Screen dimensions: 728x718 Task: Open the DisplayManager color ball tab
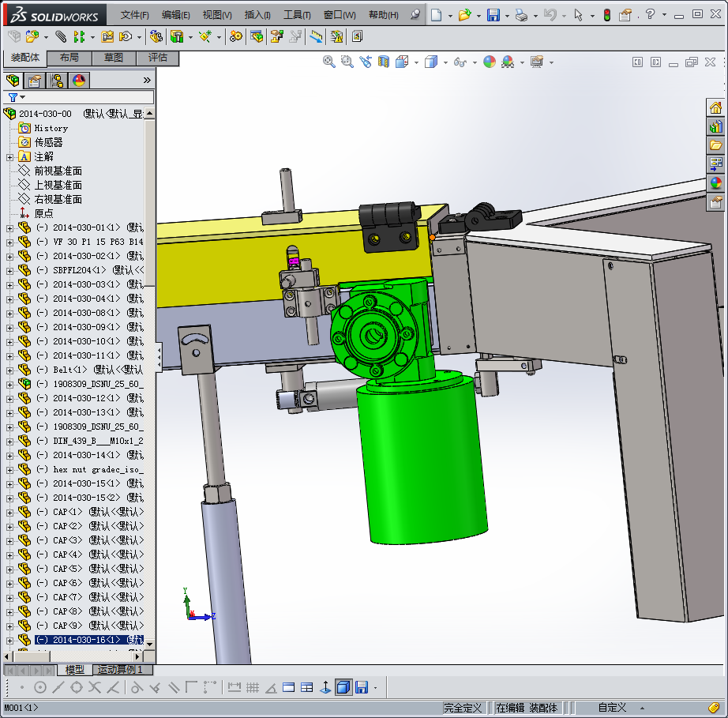click(x=78, y=80)
